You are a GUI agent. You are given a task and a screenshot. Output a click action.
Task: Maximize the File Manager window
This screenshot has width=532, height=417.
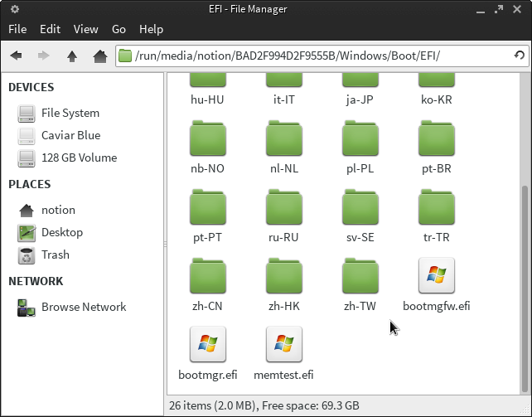point(498,9)
